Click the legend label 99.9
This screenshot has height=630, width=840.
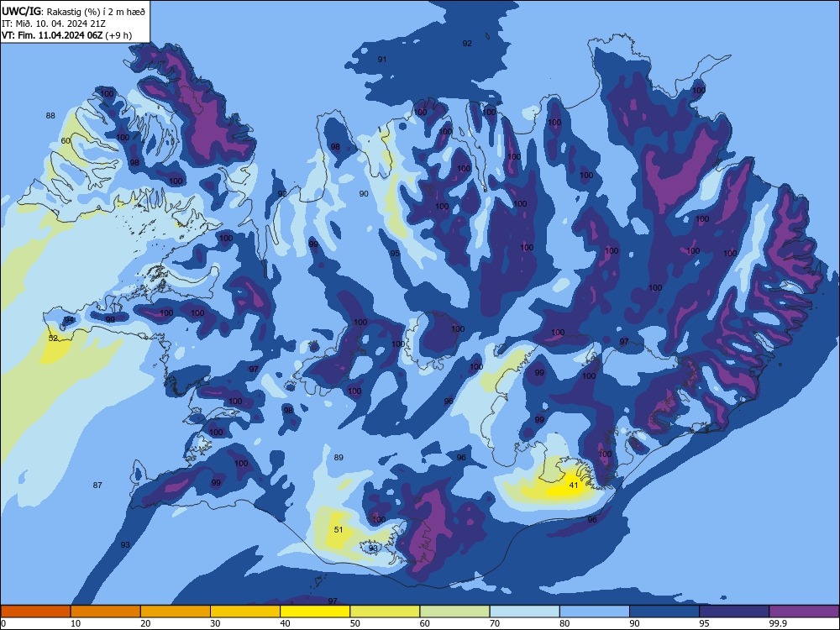click(x=777, y=623)
